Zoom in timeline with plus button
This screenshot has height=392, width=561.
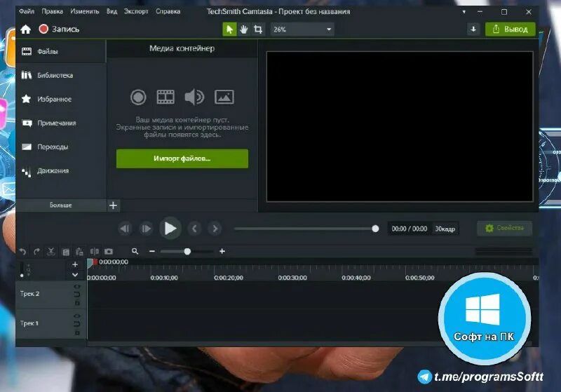tap(222, 252)
